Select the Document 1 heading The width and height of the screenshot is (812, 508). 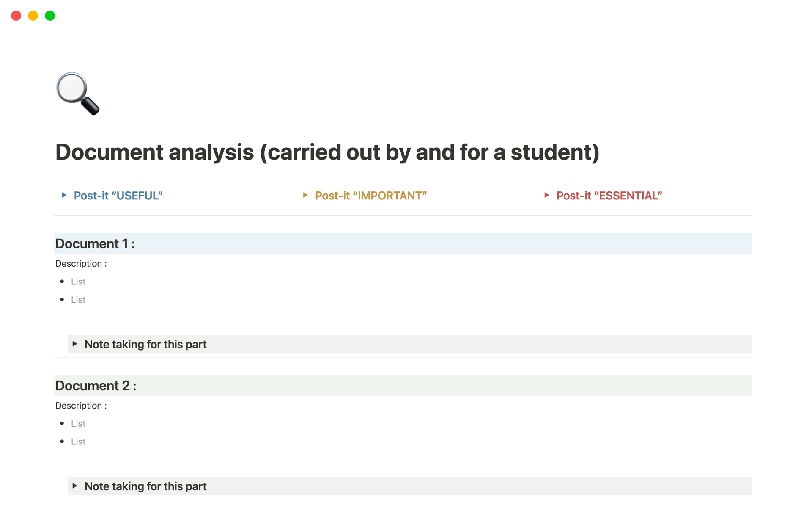(94, 243)
